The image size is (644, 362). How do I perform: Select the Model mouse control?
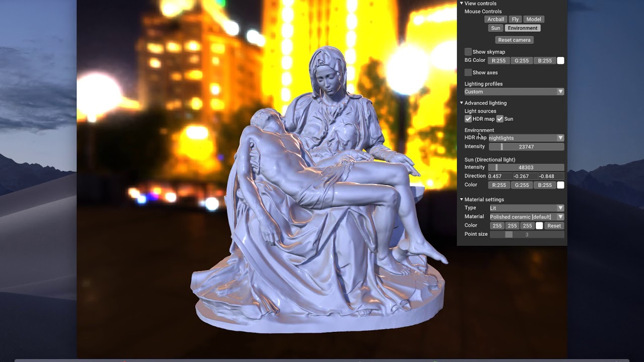click(x=534, y=19)
